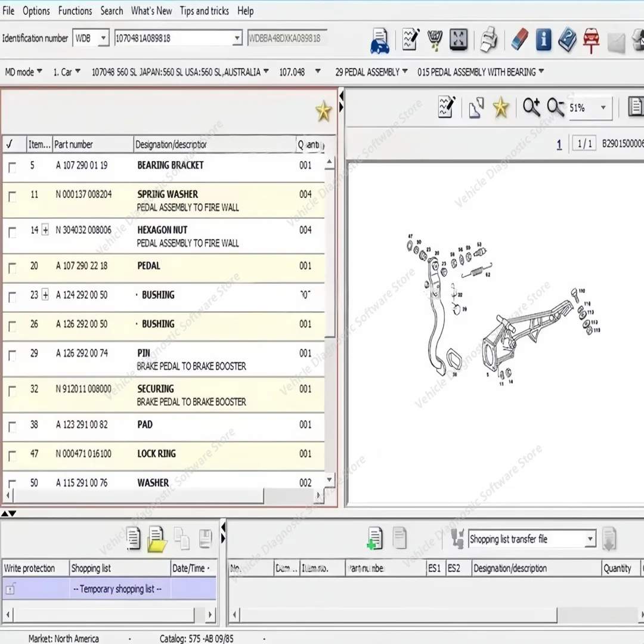This screenshot has height=644, width=644.
Task: Click the Date/Time column header
Action: pos(193,568)
